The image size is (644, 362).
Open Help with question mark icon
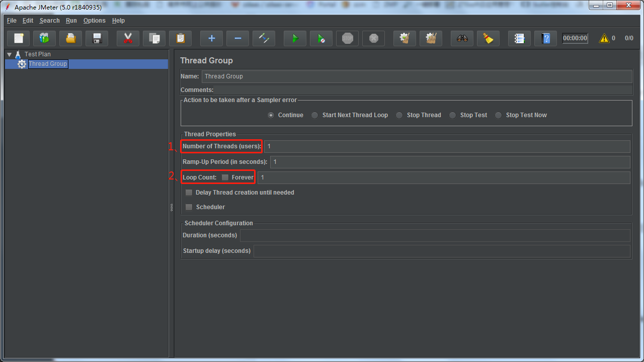(545, 38)
